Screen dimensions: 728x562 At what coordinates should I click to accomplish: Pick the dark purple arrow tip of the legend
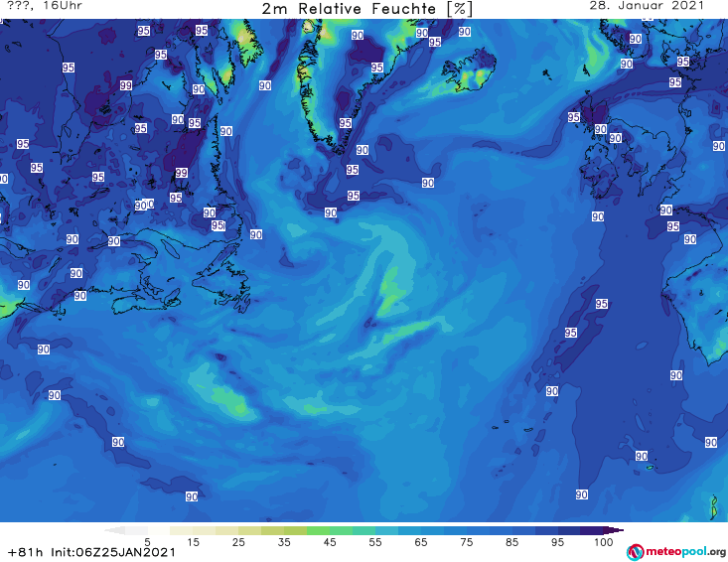pyautogui.click(x=615, y=530)
